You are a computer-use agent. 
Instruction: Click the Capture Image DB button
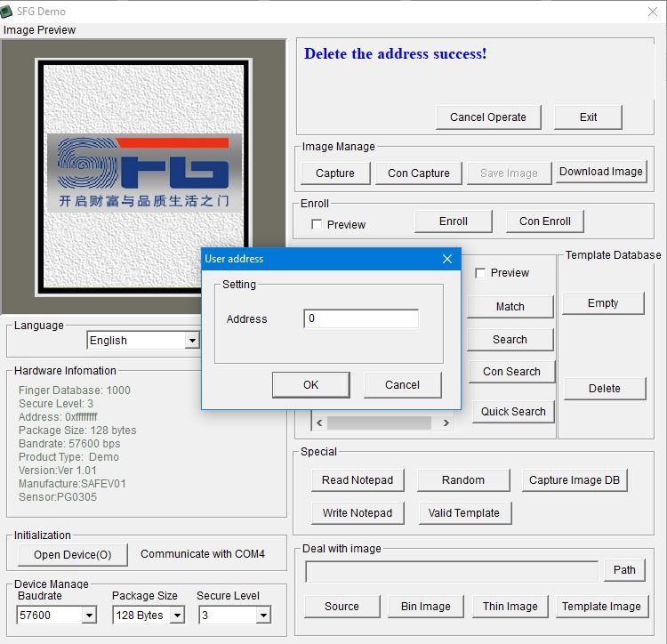coord(575,480)
